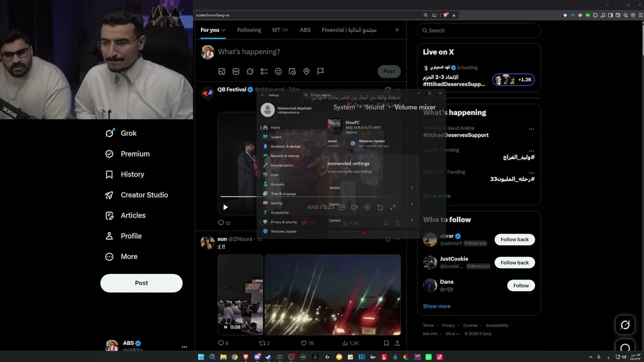
Task: Switch to the Following tab
Action: [x=249, y=30]
